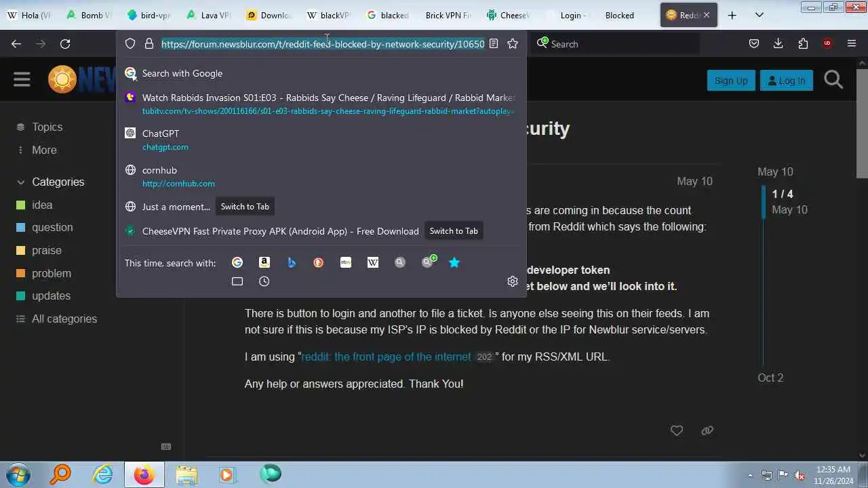This screenshot has height=488, width=868.
Task: Search open tabs from urlbar
Action: (x=237, y=281)
